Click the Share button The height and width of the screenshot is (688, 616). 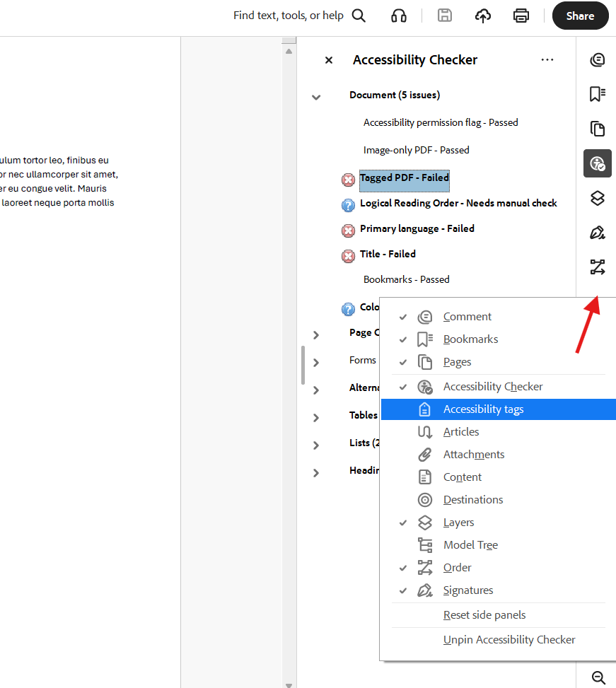(x=580, y=16)
